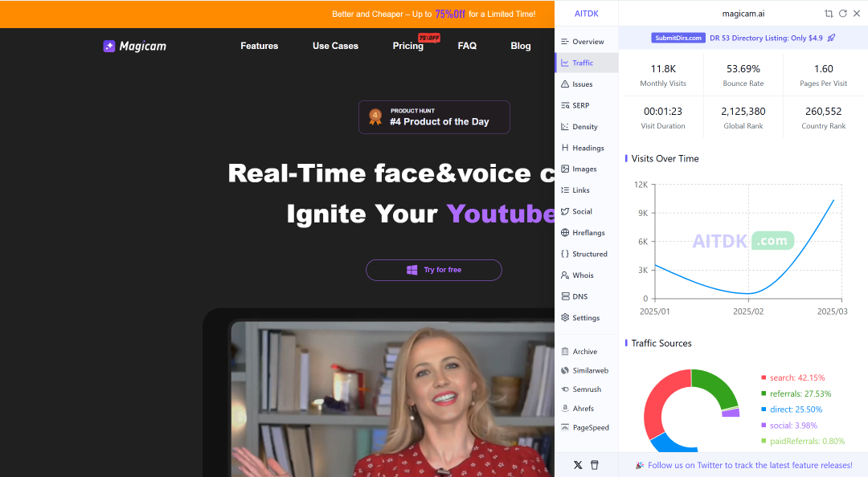
Task: Click the Hreflangs globe icon
Action: click(x=565, y=232)
